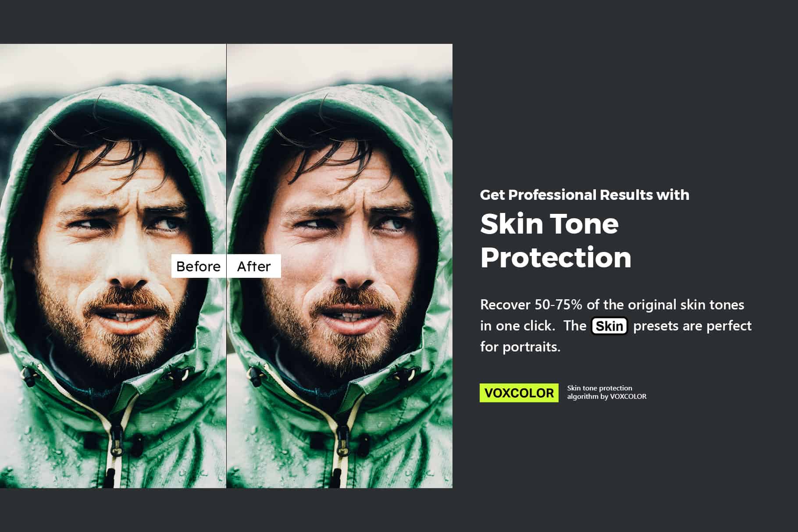Select the Skin preset badge
The width and height of the screenshot is (798, 532).
pyautogui.click(x=609, y=326)
